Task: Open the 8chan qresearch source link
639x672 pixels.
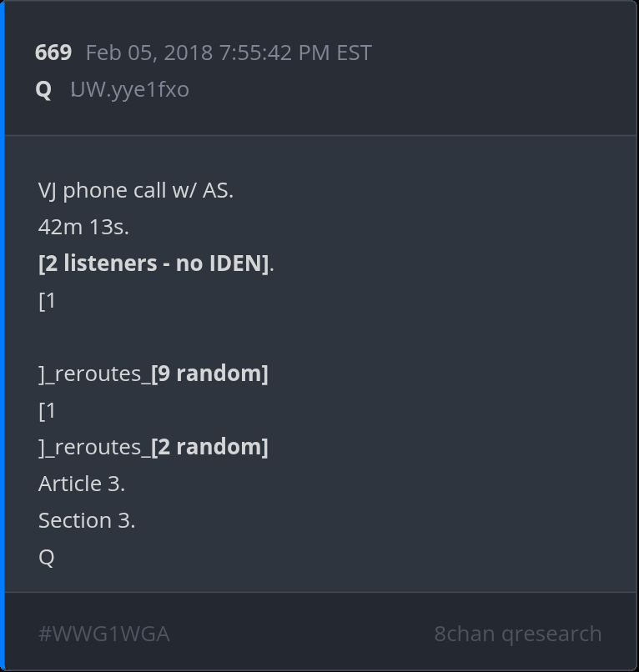Action: tap(517, 634)
